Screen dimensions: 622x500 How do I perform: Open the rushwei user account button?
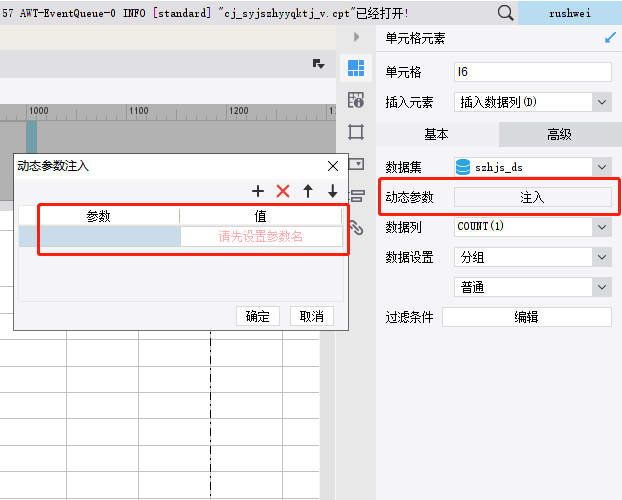(570, 13)
